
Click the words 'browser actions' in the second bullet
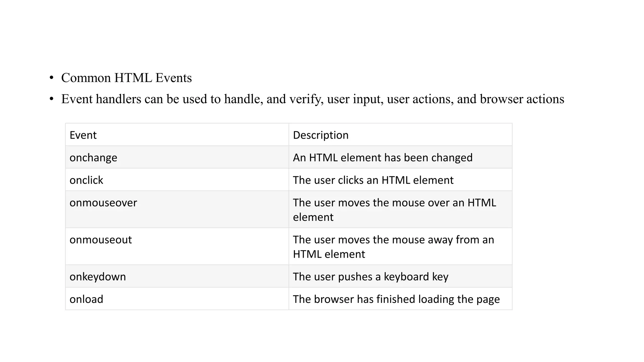(x=522, y=99)
